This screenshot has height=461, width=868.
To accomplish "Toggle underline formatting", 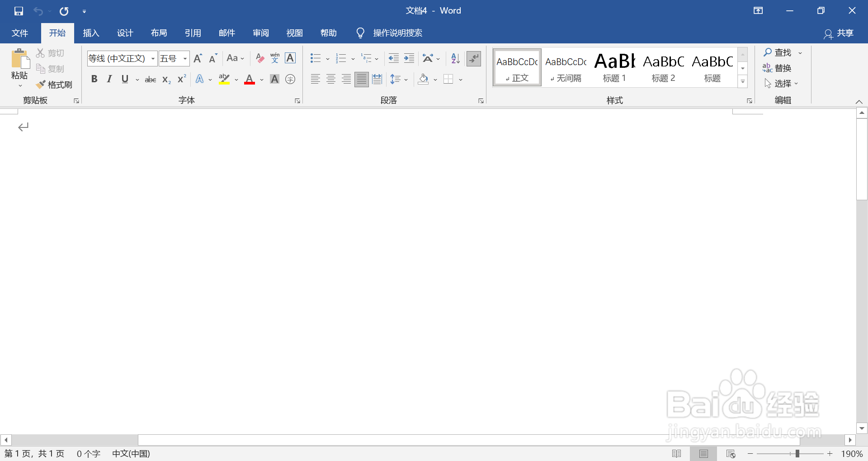I will [125, 79].
